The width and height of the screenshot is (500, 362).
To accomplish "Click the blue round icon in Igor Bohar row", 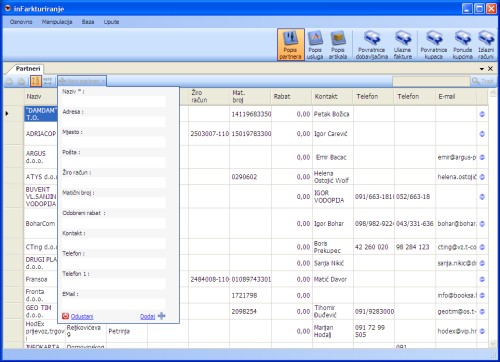I will coord(482,224).
